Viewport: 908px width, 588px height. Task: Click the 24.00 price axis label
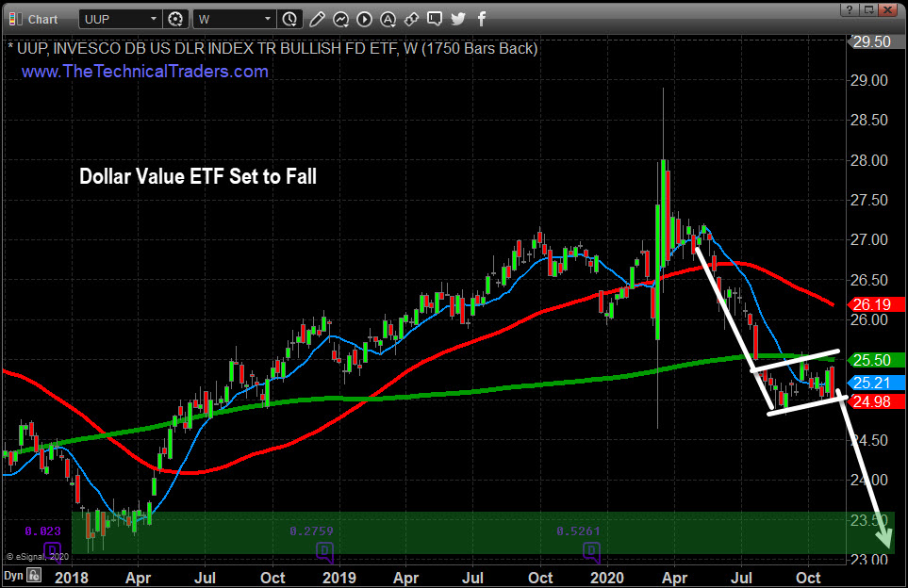click(x=869, y=480)
